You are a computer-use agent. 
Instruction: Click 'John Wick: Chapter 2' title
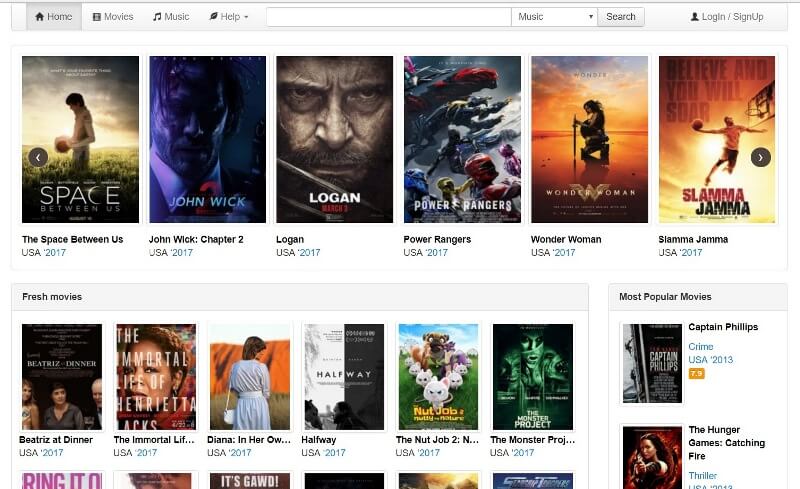tap(196, 239)
